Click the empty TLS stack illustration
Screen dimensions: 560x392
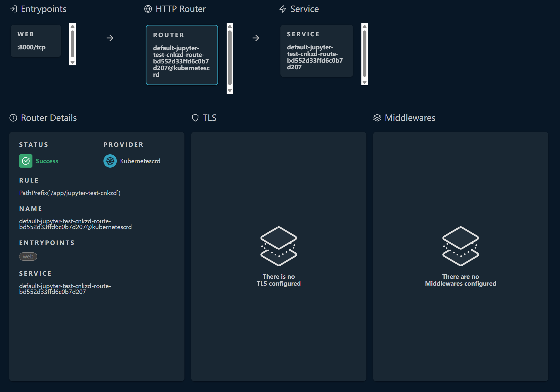pos(278,246)
